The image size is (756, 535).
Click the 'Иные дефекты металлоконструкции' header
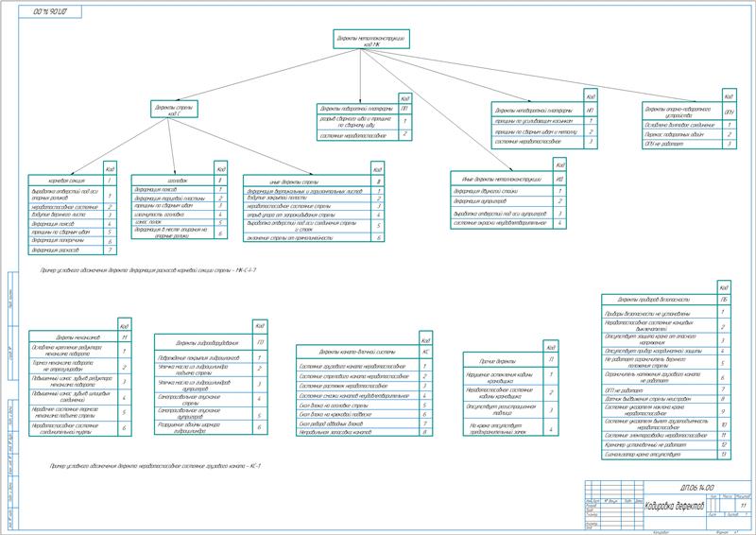502,179
